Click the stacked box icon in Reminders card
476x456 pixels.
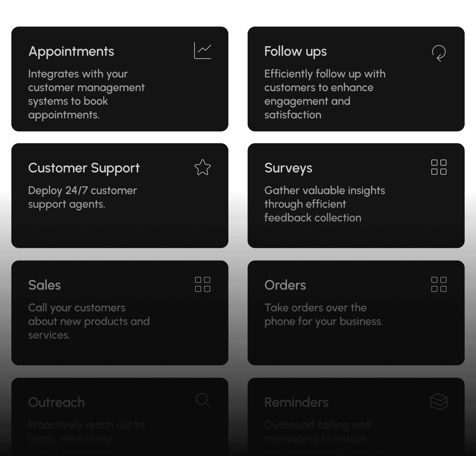coord(439,401)
